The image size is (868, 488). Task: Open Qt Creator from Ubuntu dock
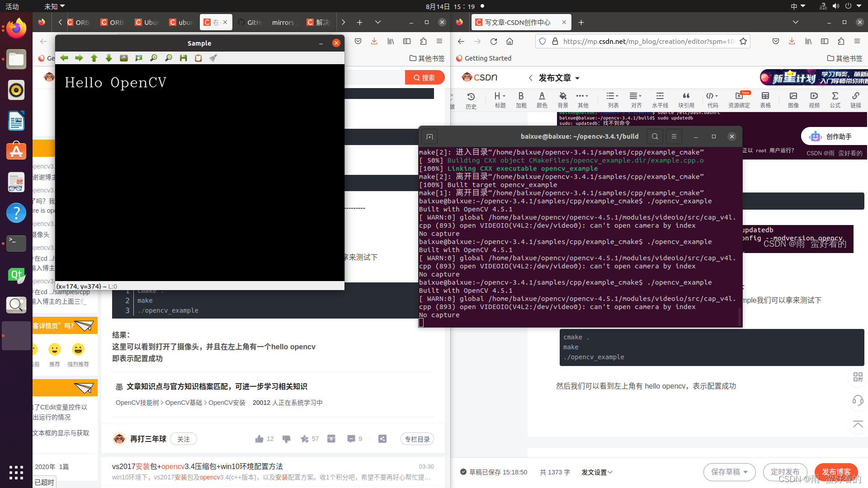click(16, 274)
